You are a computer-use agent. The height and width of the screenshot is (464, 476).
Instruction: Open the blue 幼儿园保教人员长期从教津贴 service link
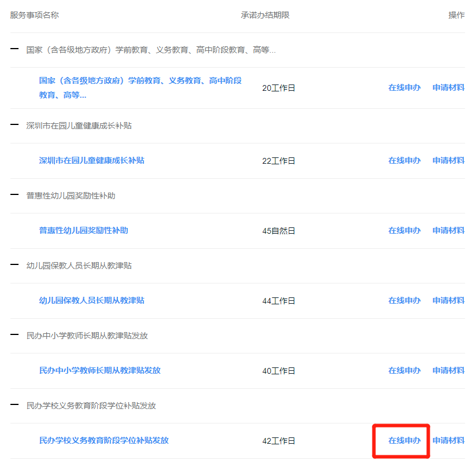(x=92, y=301)
